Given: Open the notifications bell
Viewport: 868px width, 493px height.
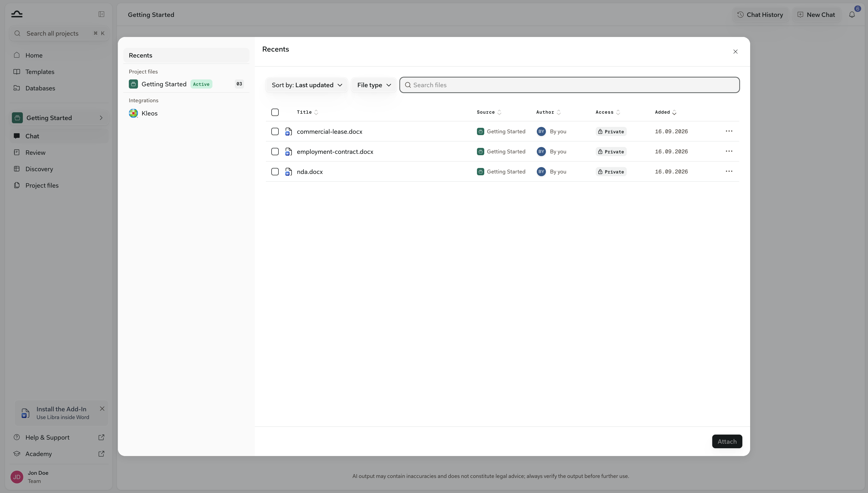Looking at the screenshot, I should coord(852,15).
